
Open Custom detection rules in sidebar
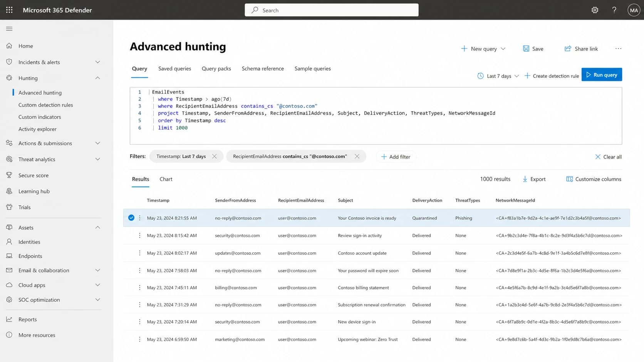(x=45, y=105)
